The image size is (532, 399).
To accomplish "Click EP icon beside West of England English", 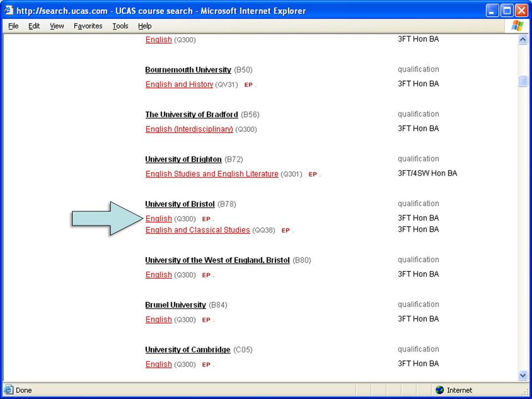I will click(x=206, y=275).
